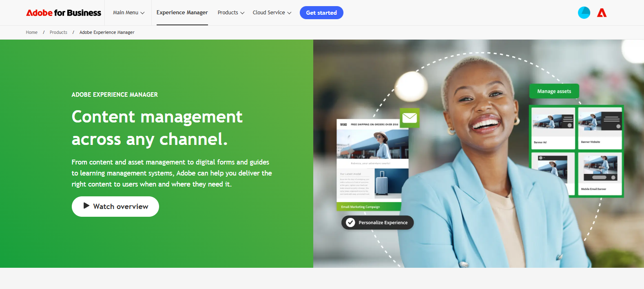Click the Get started button
644x289 pixels.
[321, 13]
